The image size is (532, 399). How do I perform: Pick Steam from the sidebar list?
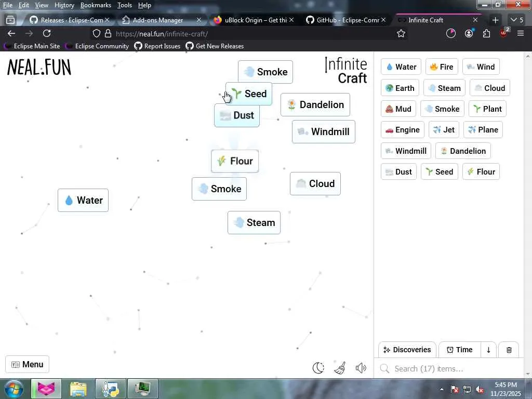(444, 88)
